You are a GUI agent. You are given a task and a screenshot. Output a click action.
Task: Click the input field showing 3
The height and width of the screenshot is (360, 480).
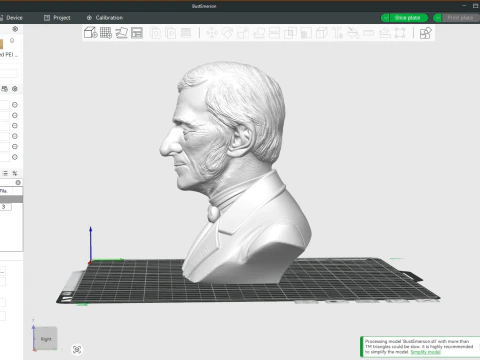[x=6, y=207]
